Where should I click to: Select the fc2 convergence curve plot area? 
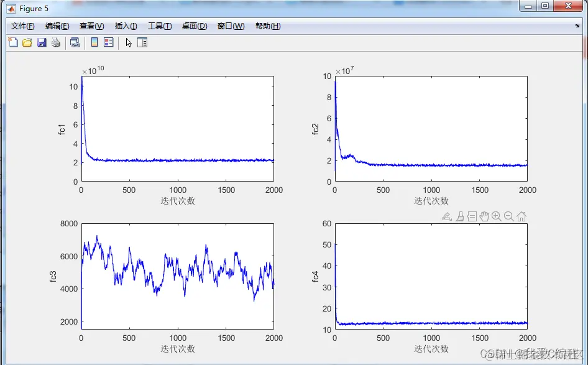pos(431,129)
